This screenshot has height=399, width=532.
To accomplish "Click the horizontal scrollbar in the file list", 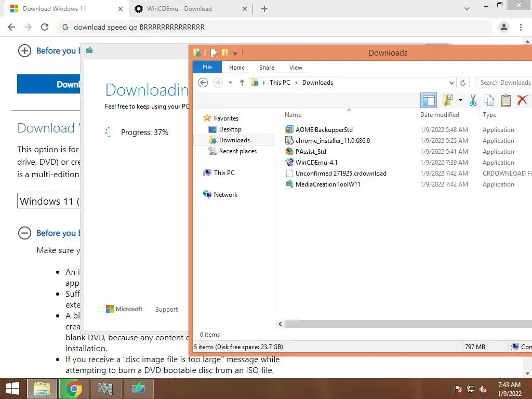I will pyautogui.click(x=408, y=324).
